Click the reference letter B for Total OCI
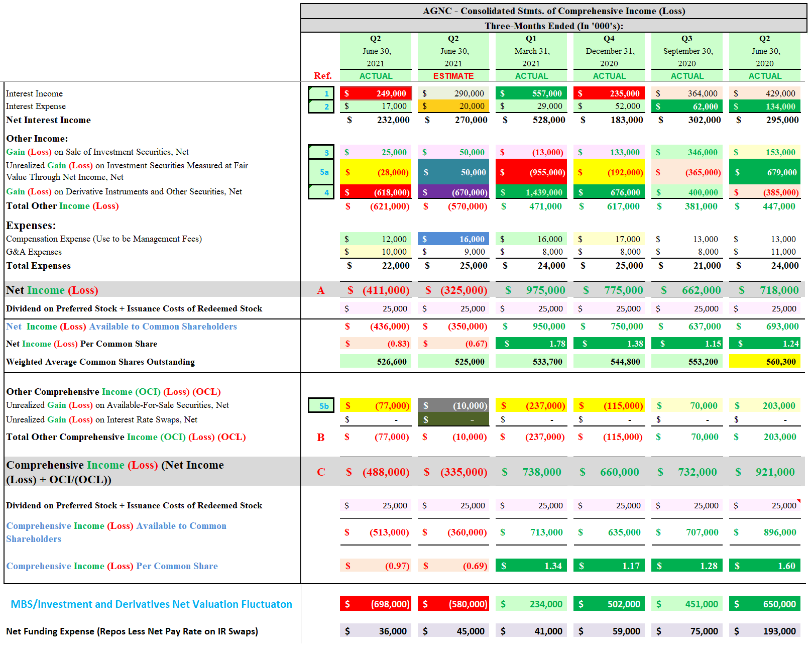This screenshot has width=812, height=651. 321,438
